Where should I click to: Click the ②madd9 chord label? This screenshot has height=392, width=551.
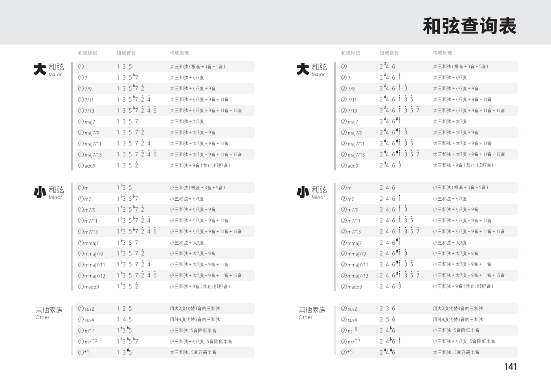[x=351, y=287]
